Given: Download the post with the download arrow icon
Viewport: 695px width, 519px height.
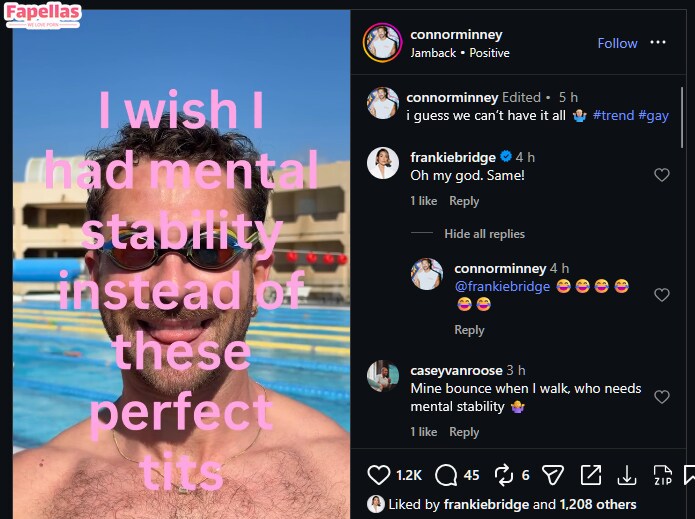Looking at the screenshot, I should pyautogui.click(x=627, y=475).
